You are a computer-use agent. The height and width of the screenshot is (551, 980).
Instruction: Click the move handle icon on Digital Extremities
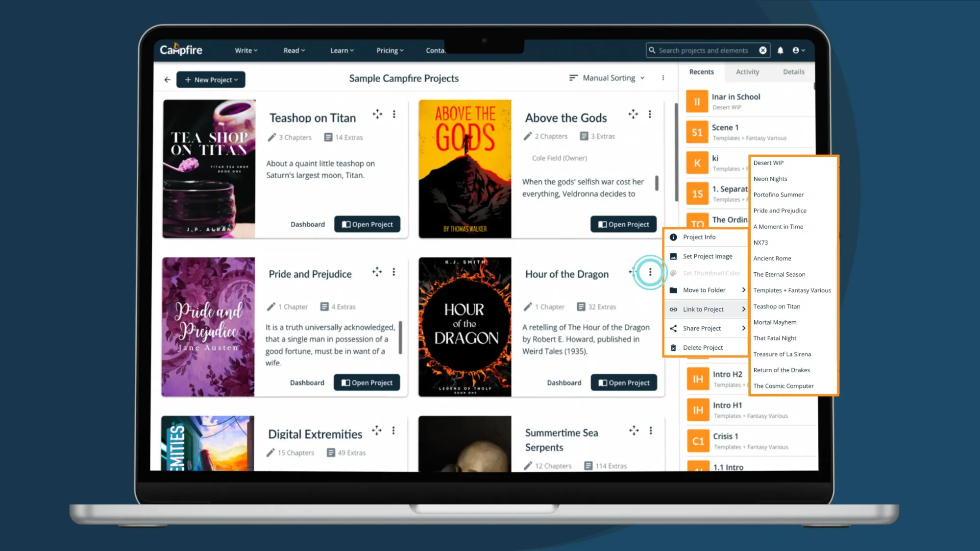pos(376,431)
